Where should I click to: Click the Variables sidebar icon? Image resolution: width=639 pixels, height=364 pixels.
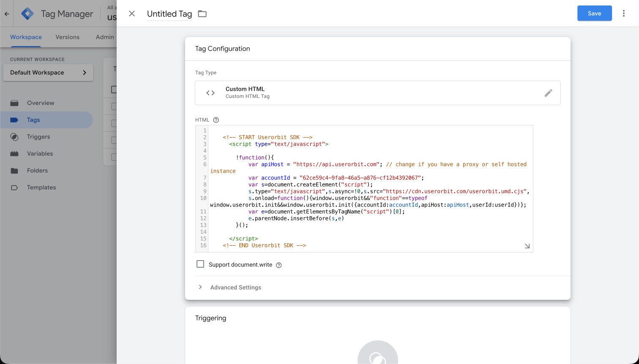(x=14, y=154)
